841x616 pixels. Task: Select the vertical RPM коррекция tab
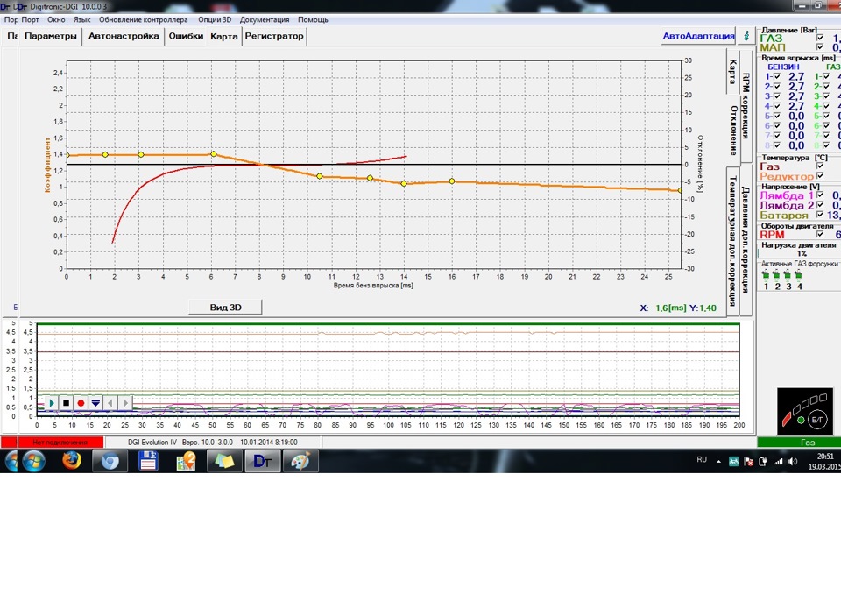[746, 106]
